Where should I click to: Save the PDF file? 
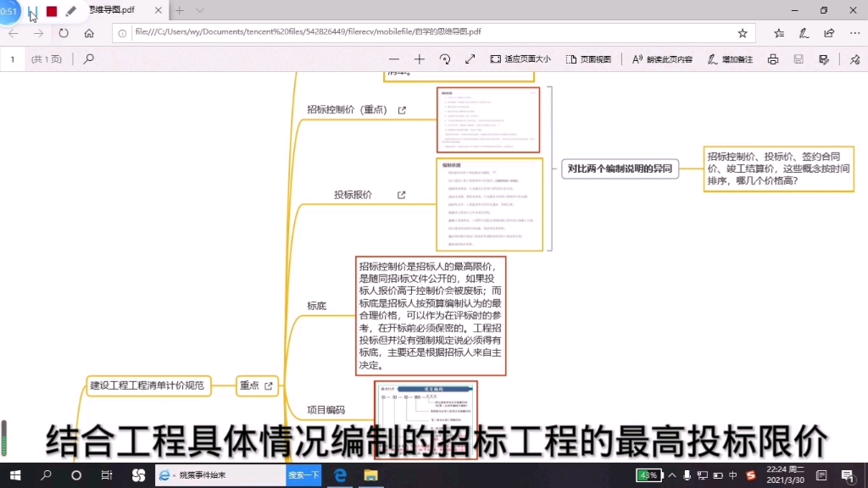[798, 59]
